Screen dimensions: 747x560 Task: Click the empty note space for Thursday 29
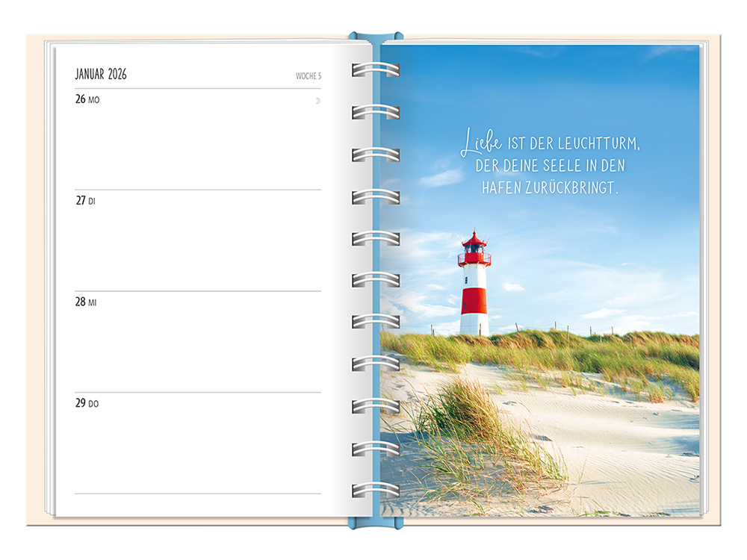coord(198,448)
